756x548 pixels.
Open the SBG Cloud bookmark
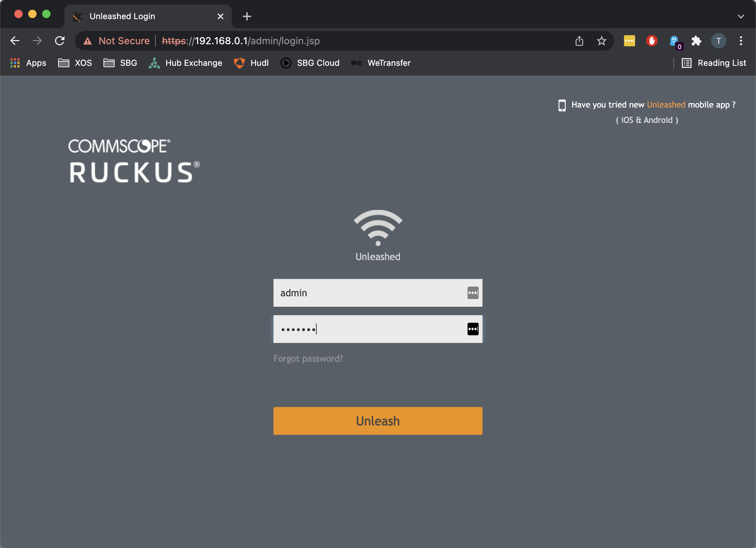[310, 63]
